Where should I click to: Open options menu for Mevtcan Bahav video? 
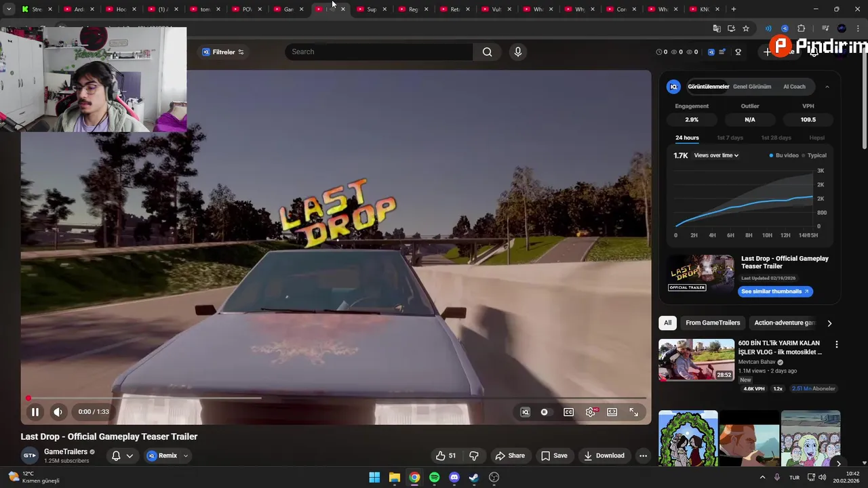point(836,344)
